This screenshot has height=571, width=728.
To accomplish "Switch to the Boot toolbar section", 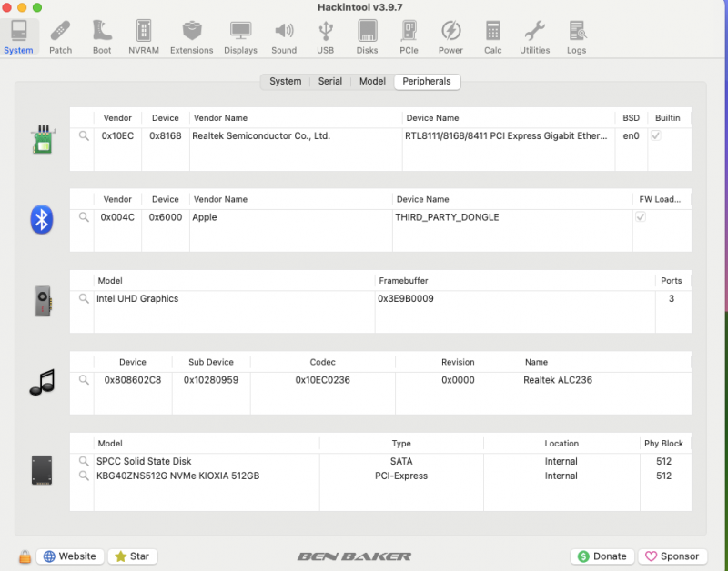I will click(101, 35).
